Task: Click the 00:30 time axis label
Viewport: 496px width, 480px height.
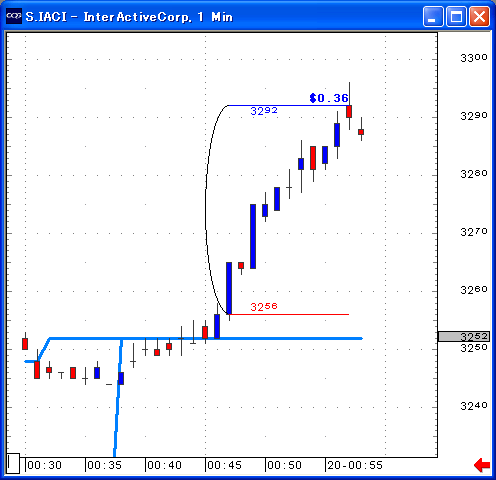Action: tap(44, 465)
